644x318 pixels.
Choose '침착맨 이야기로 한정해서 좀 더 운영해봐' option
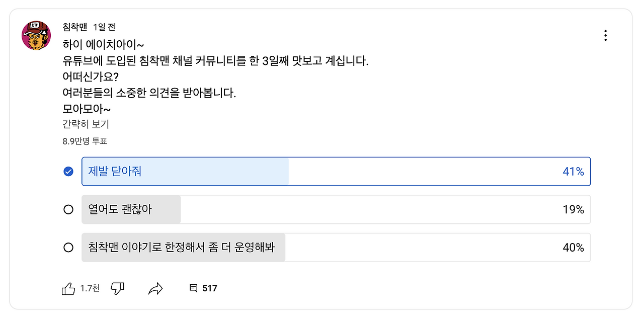[x=336, y=248]
